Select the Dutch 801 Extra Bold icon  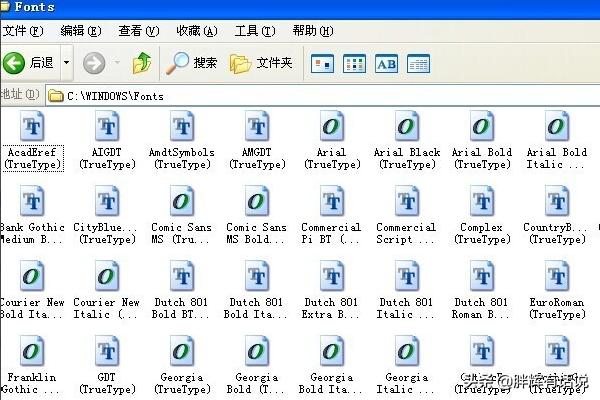332,276
